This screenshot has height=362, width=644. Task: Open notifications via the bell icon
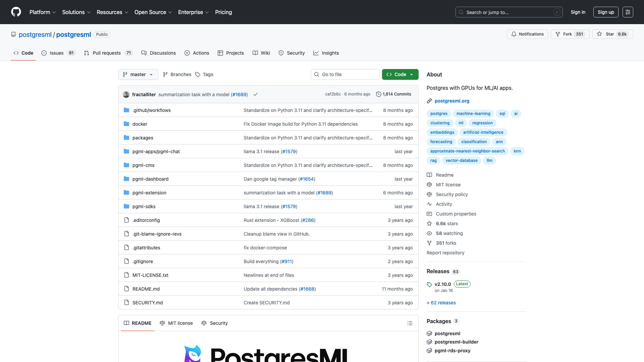click(x=514, y=34)
